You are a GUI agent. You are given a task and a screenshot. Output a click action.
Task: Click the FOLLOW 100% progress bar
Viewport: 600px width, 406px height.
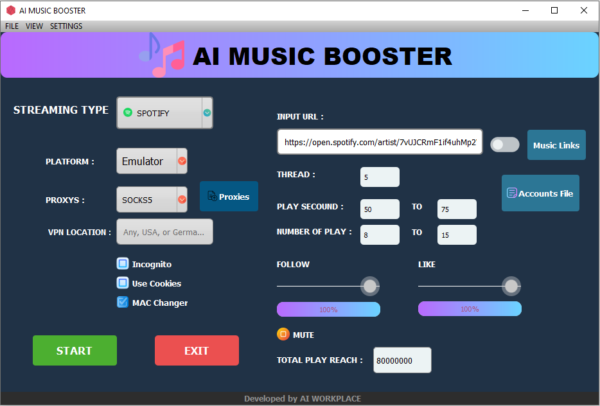point(328,309)
